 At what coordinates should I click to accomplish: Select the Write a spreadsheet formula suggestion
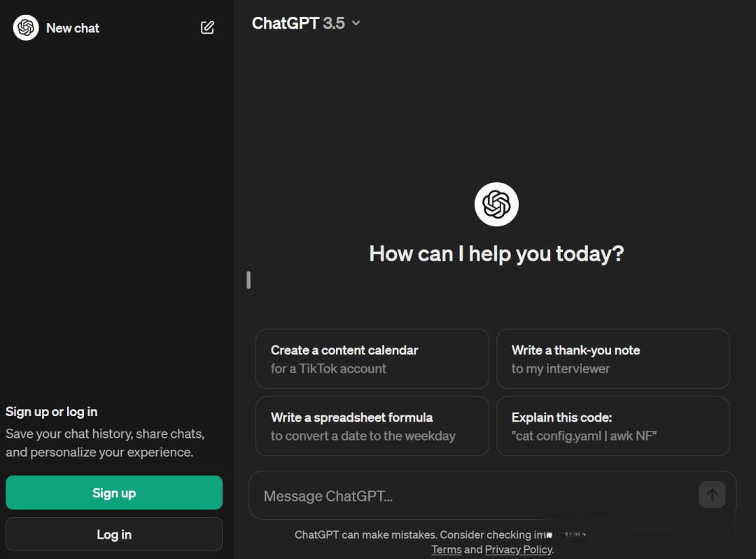[372, 426]
